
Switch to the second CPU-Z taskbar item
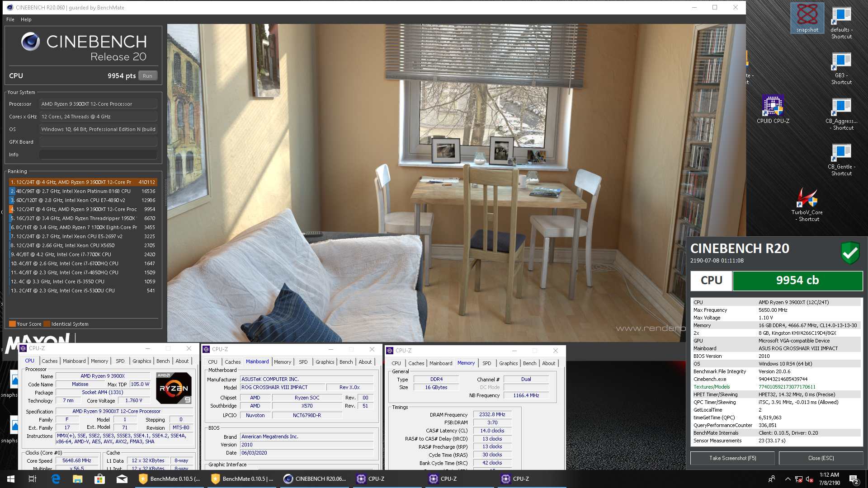tap(459, 479)
